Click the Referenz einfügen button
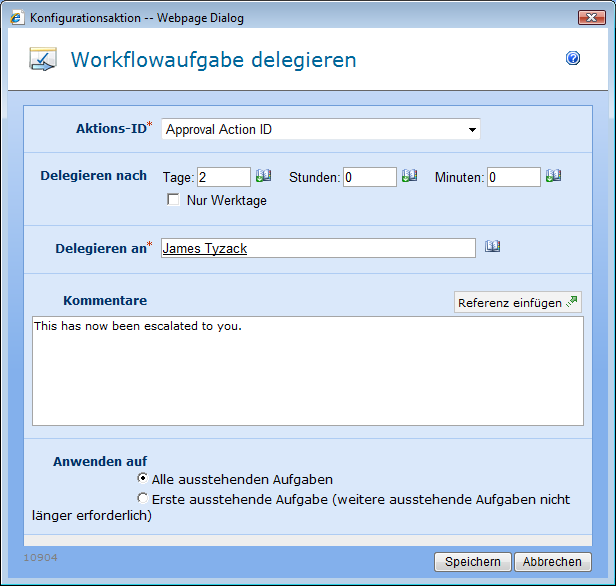This screenshot has height=586, width=616. [517, 302]
